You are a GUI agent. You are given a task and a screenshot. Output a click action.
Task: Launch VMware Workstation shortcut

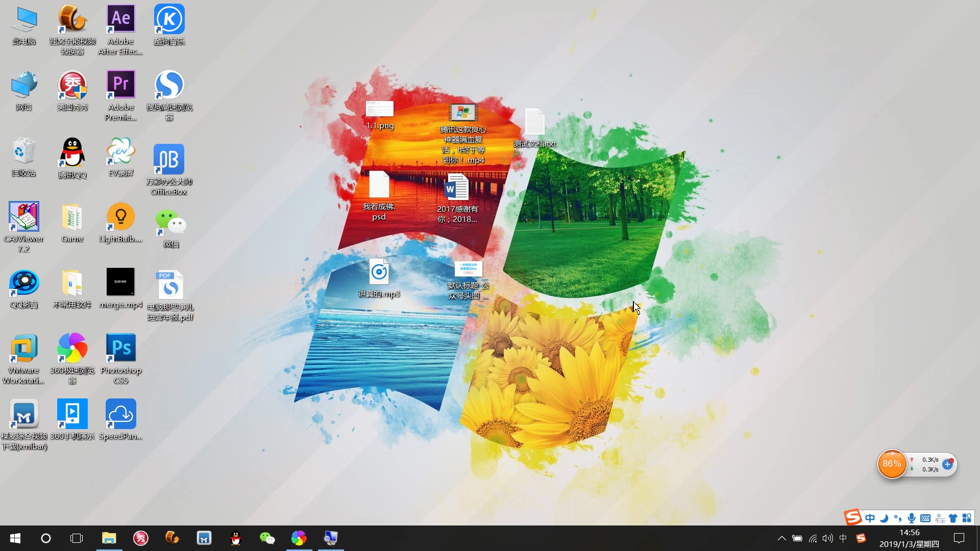click(x=24, y=359)
